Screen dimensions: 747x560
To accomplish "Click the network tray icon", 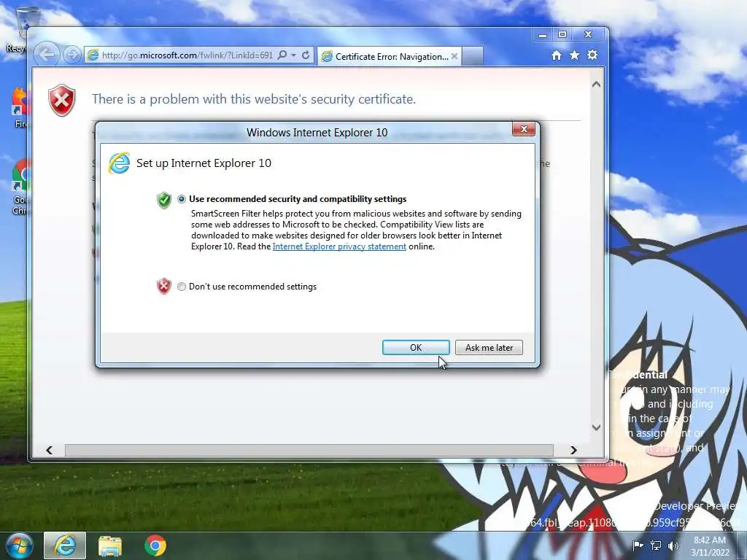I will point(656,545).
